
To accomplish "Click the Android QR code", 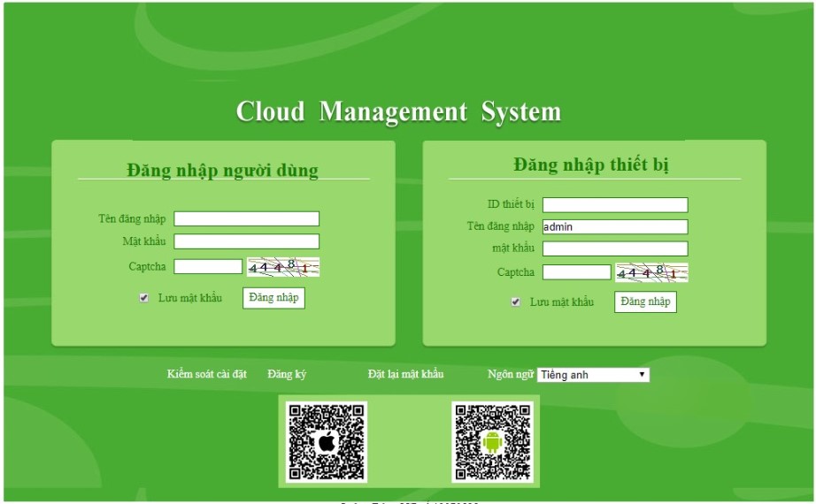I will (x=492, y=441).
